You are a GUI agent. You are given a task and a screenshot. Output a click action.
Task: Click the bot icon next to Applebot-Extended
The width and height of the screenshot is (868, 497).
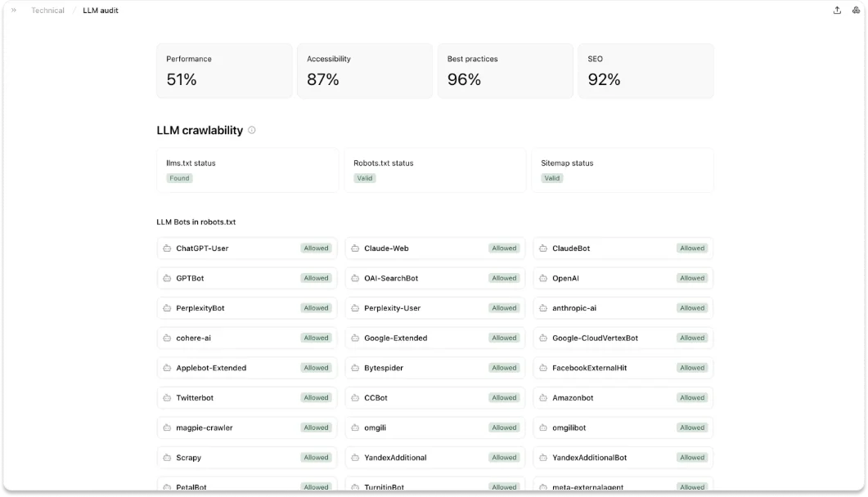coord(167,368)
